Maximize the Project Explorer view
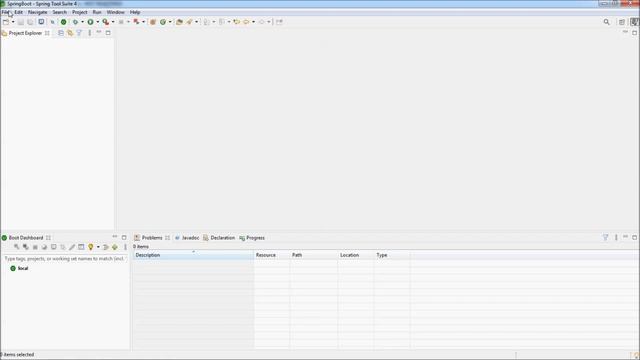640x360 pixels. 108,33
